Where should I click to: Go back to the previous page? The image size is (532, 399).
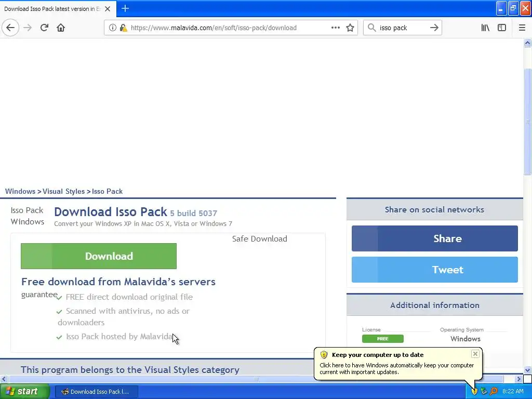pyautogui.click(x=10, y=28)
